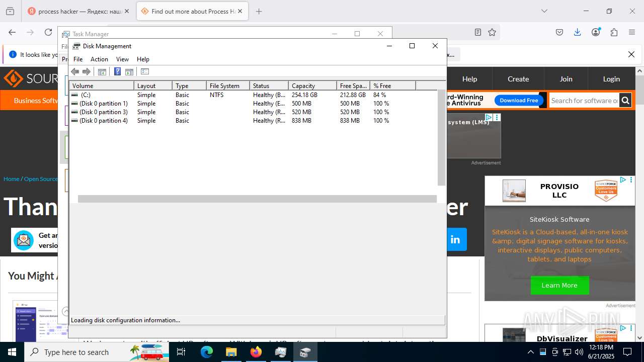Click the SourceForge search magnifier button
This screenshot has height=362, width=644.
[625, 101]
